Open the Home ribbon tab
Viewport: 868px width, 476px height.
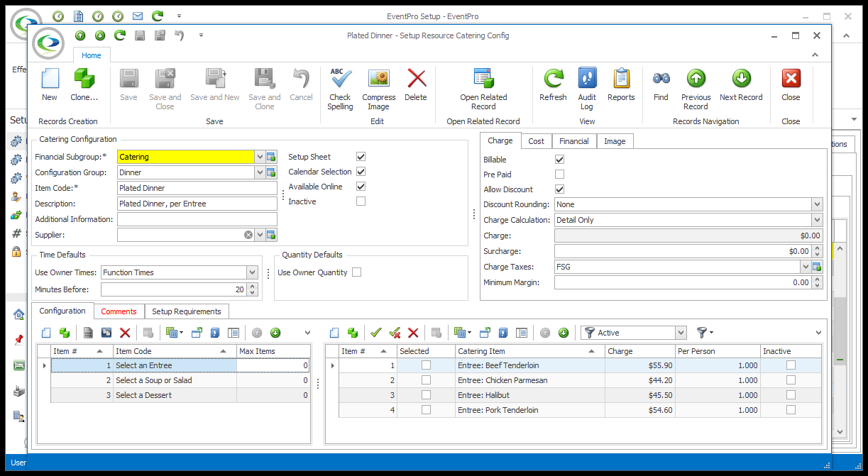[92, 55]
